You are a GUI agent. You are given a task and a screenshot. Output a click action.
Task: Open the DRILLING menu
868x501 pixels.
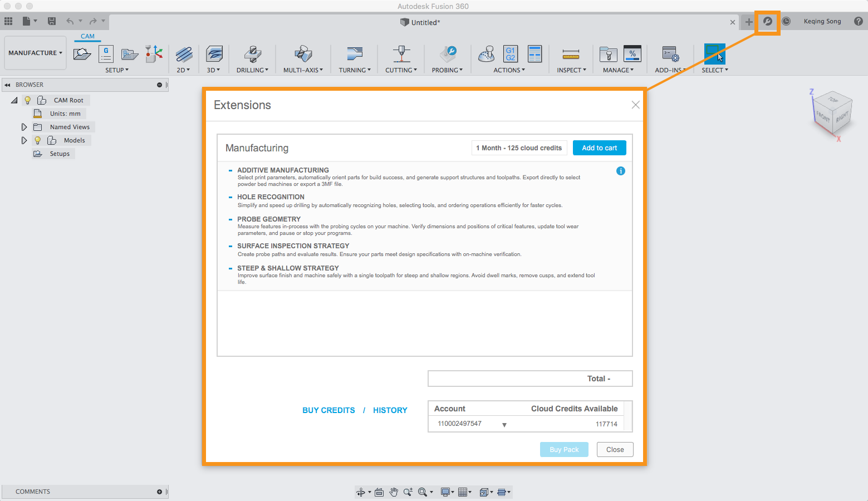(252, 70)
